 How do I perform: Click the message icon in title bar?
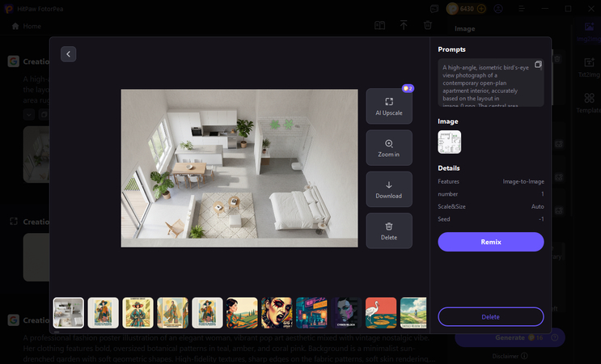[434, 8]
